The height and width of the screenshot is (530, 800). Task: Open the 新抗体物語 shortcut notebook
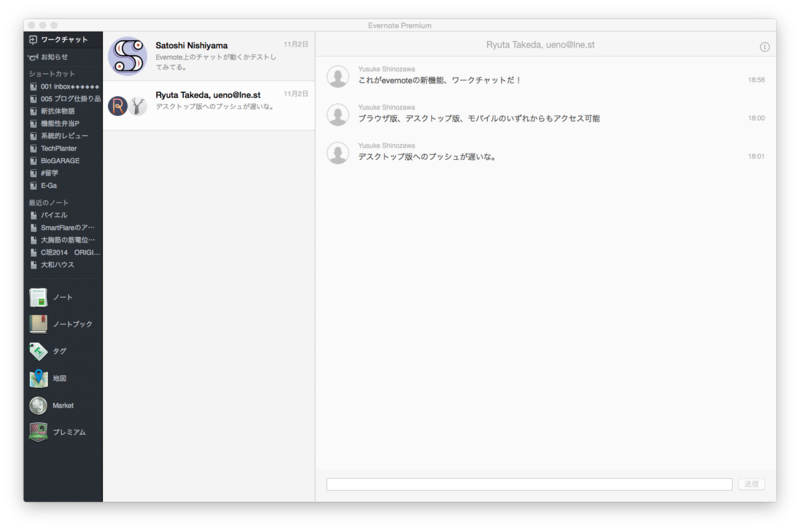pos(53,111)
